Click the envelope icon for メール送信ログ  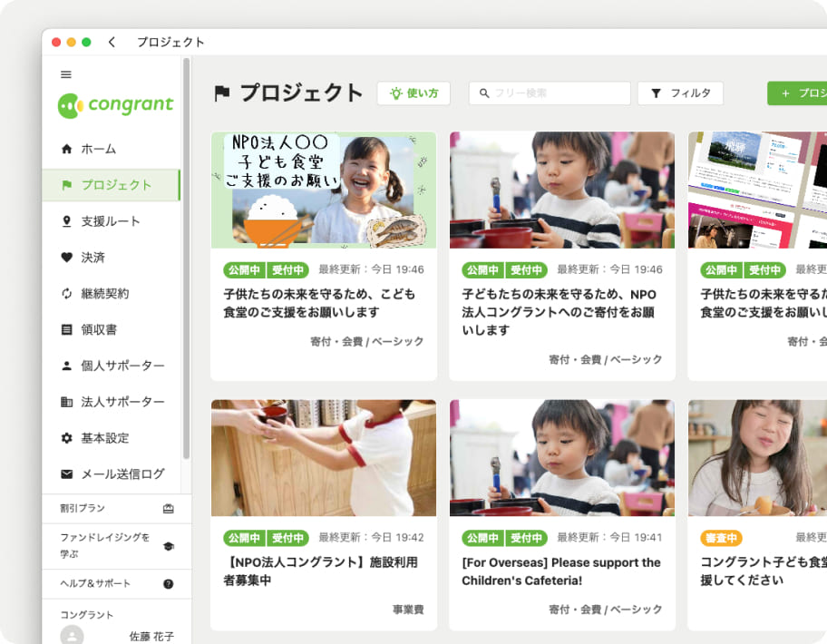[x=66, y=474]
